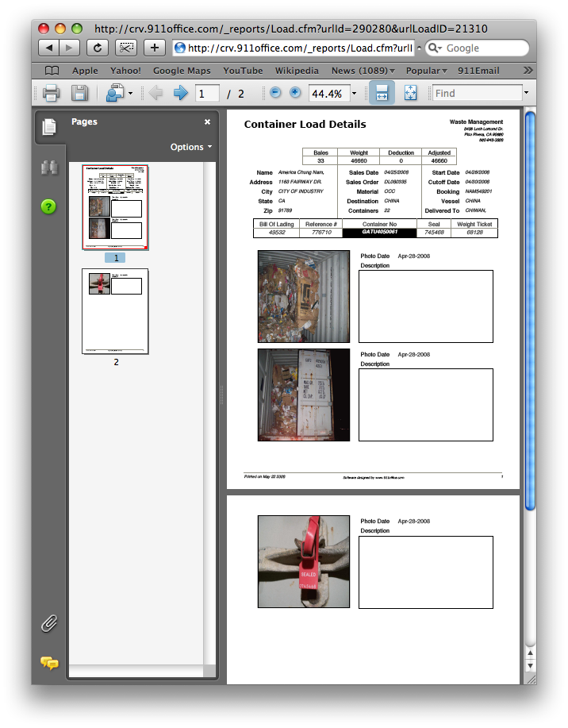Open the comments speech bubble panel
Viewport: 568px width, 728px height.
(50, 663)
